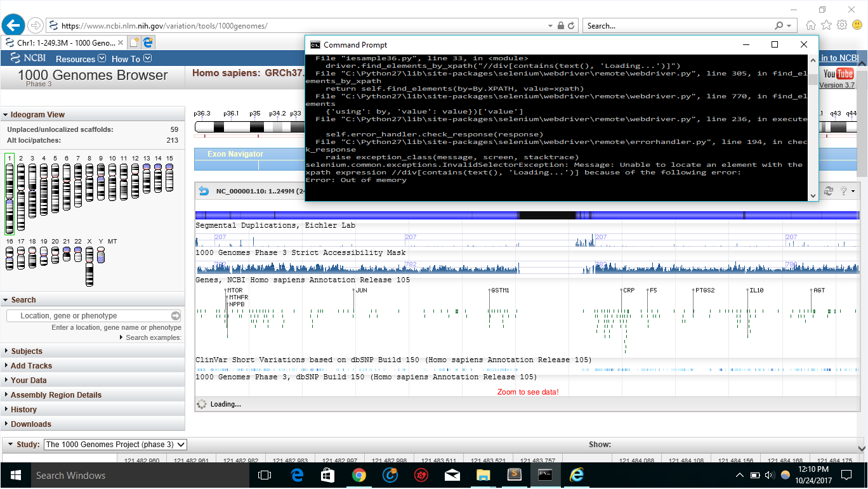The image size is (868, 489).
Task: Click the search arrow in gene search box
Action: click(176, 315)
